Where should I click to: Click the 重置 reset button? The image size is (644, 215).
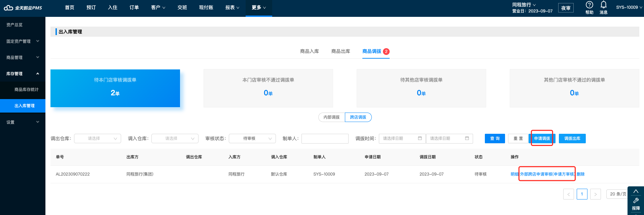(x=518, y=139)
